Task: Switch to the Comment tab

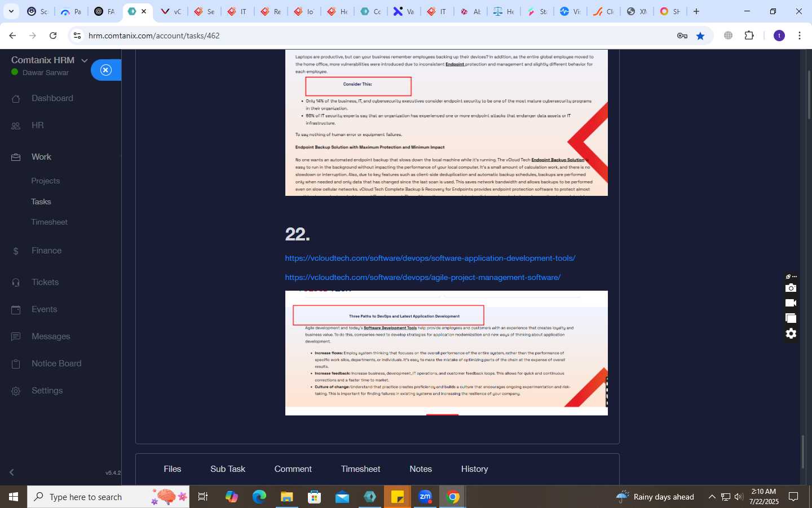Action: [293, 469]
